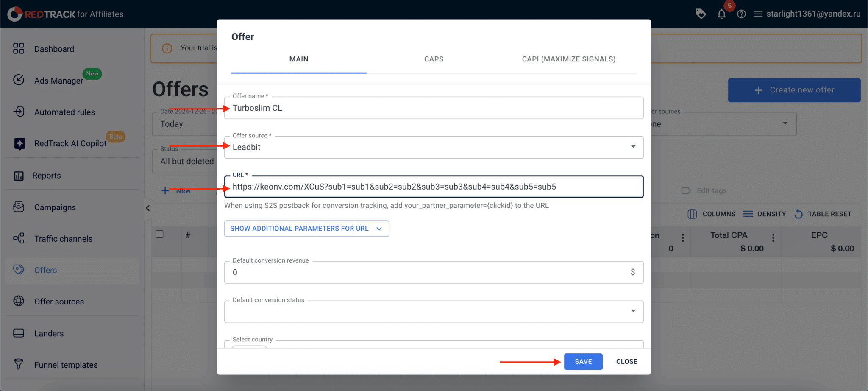Viewport: 868px width, 391px height.
Task: Close the Offer dialog
Action: (626, 362)
